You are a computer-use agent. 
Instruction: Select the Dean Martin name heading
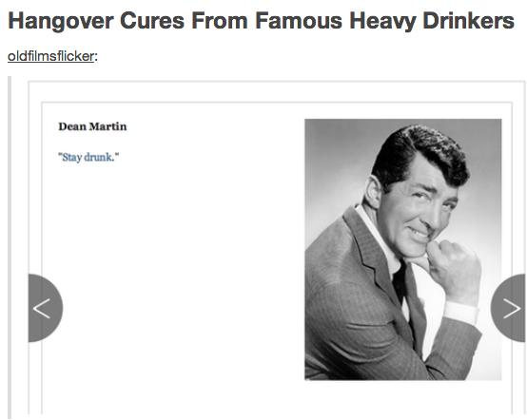coord(92,126)
